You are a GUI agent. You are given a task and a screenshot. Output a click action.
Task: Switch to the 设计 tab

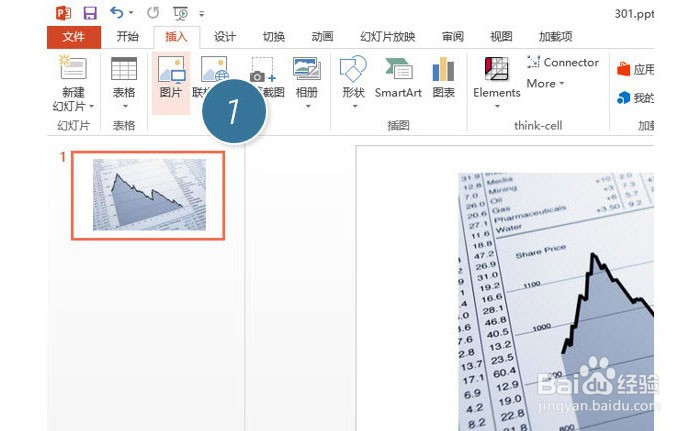pos(225,37)
